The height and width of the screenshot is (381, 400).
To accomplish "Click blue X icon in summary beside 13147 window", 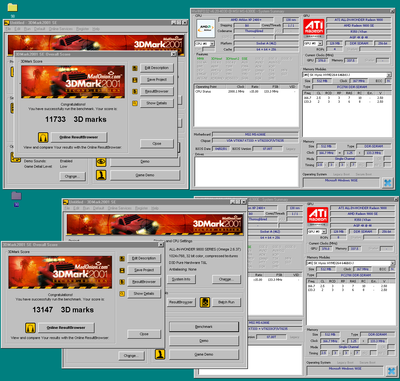I will pos(391,371).
